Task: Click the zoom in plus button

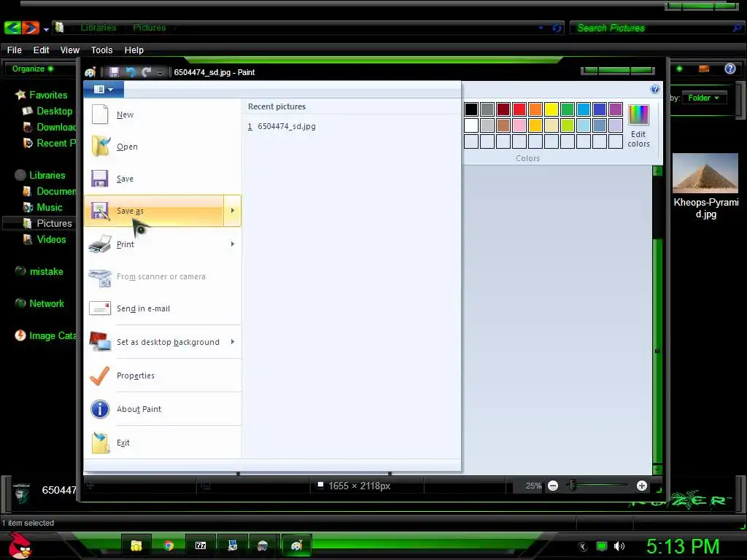Action: [642, 486]
